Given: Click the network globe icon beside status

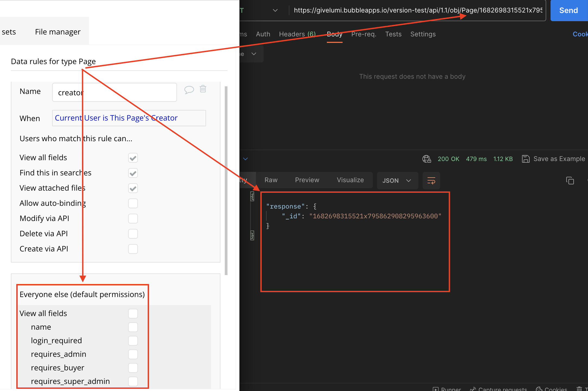Looking at the screenshot, I should coord(426,159).
